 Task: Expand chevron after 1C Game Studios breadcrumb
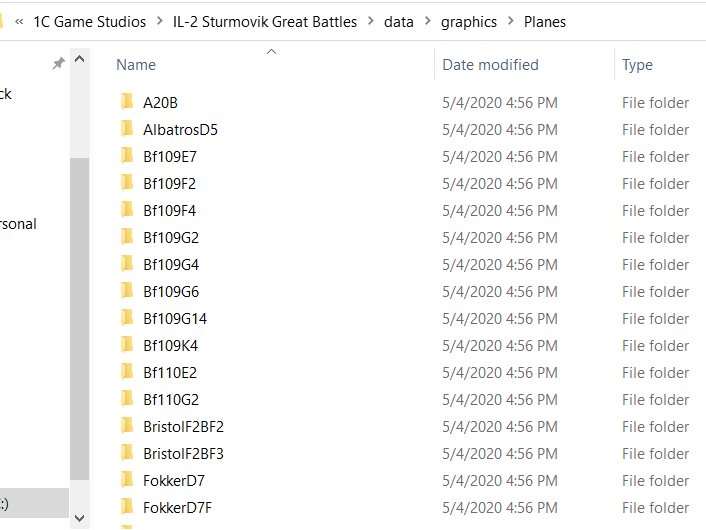point(160,21)
